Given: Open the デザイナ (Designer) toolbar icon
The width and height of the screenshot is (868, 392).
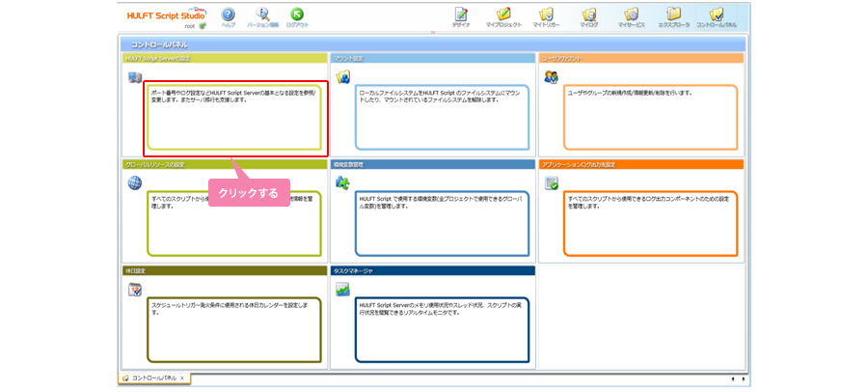Looking at the screenshot, I should point(461,14).
